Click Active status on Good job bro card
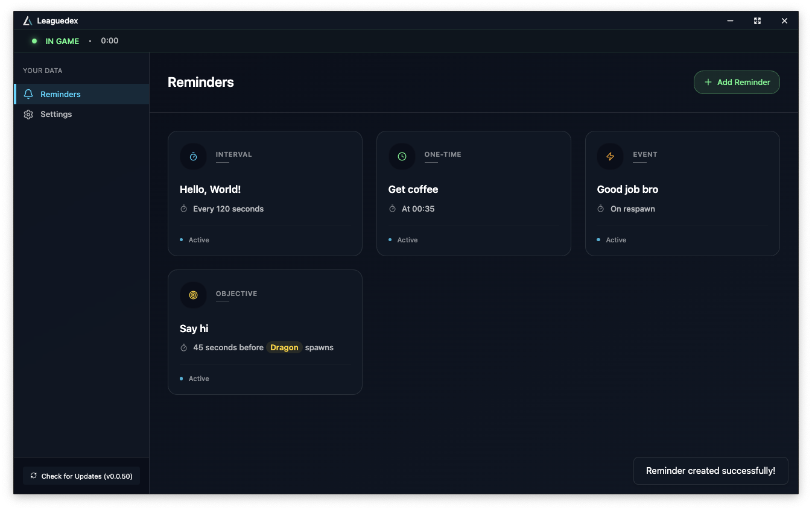Screen dimensions: 812x510 [x=612, y=240]
